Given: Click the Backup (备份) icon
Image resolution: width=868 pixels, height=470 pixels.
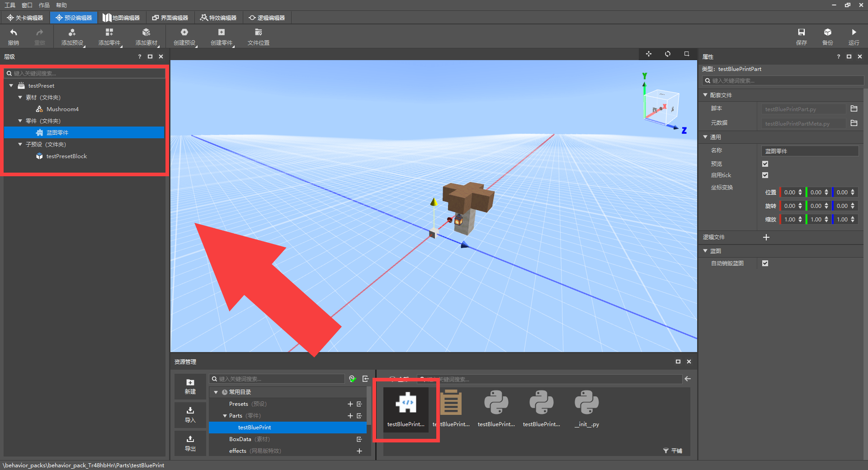Looking at the screenshot, I should click(828, 37).
